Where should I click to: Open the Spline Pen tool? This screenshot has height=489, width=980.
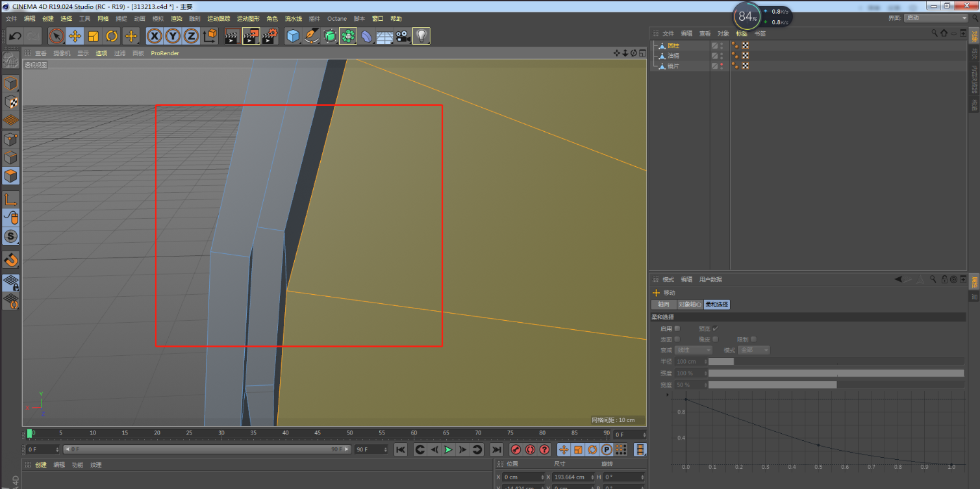point(312,36)
